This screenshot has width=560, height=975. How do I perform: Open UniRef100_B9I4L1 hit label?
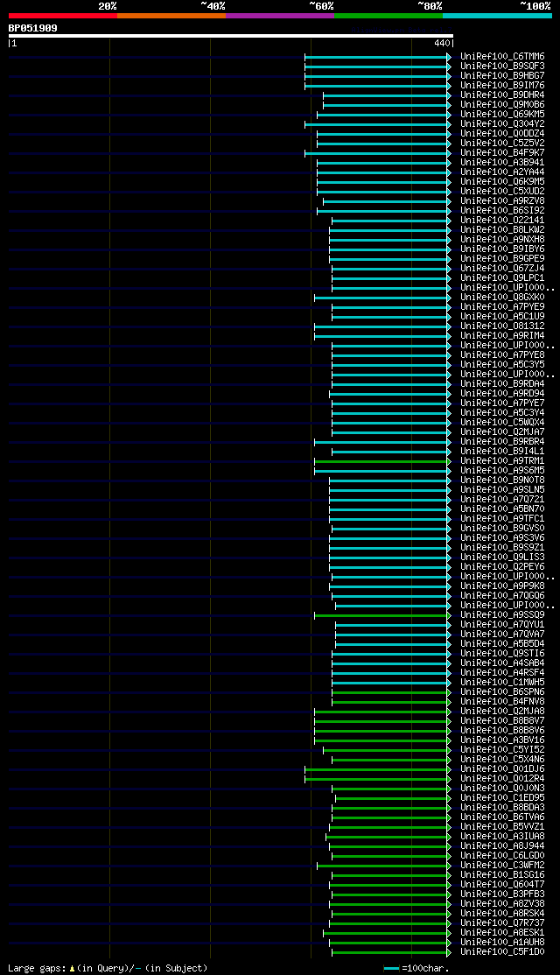click(503, 452)
